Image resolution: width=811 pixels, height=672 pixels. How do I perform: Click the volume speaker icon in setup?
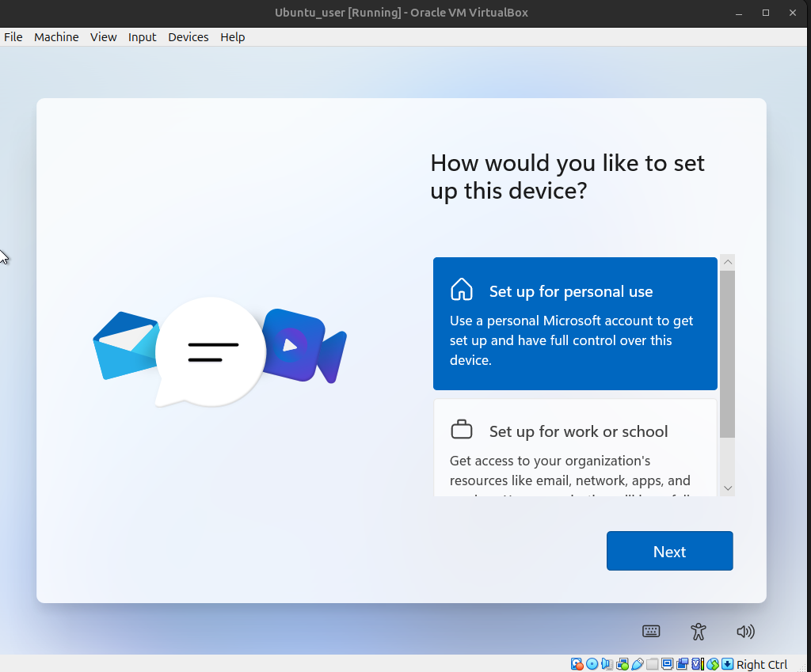(745, 631)
